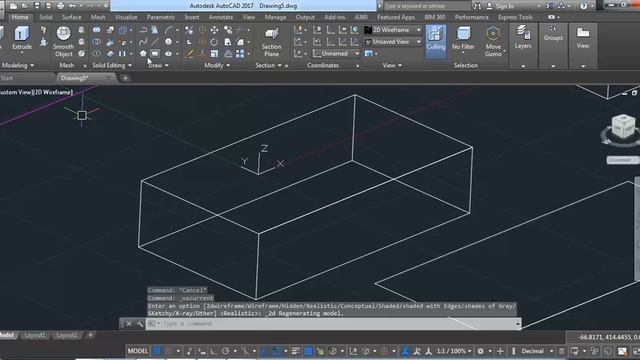The width and height of the screenshot is (640, 360).
Task: Toggle the blue annotation visibility icon
Action: pos(405,351)
